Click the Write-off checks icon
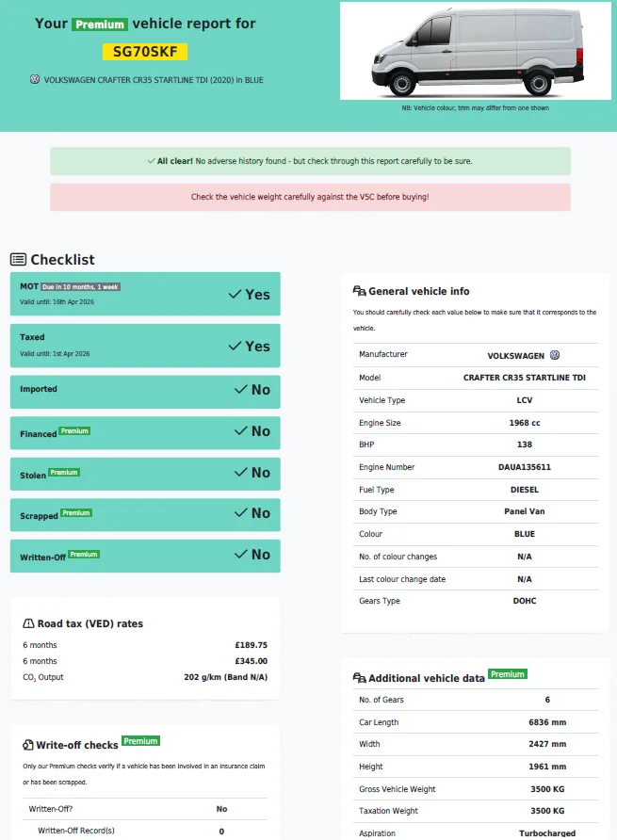 coord(28,745)
